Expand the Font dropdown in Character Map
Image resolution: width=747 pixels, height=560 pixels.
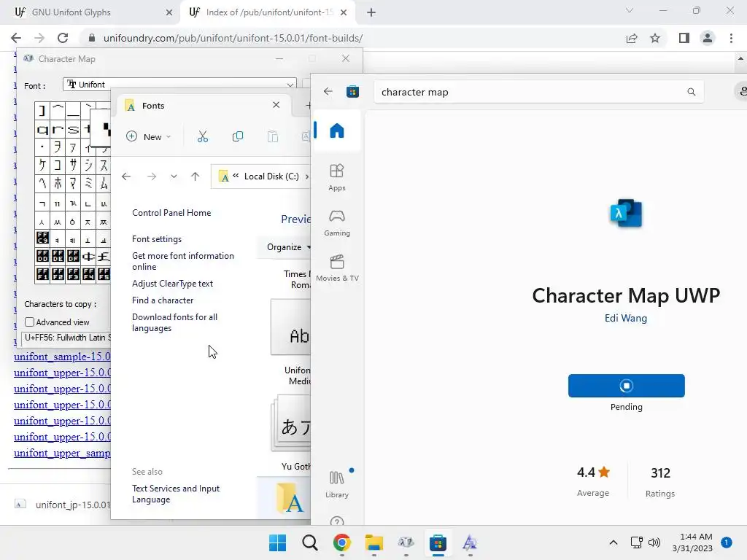pyautogui.click(x=290, y=85)
